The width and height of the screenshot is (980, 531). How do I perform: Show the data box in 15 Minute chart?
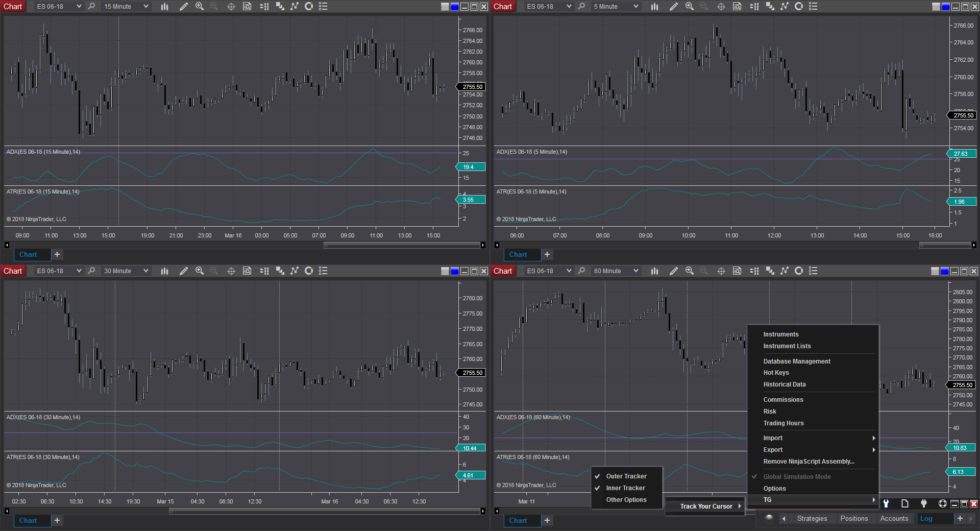[x=247, y=6]
